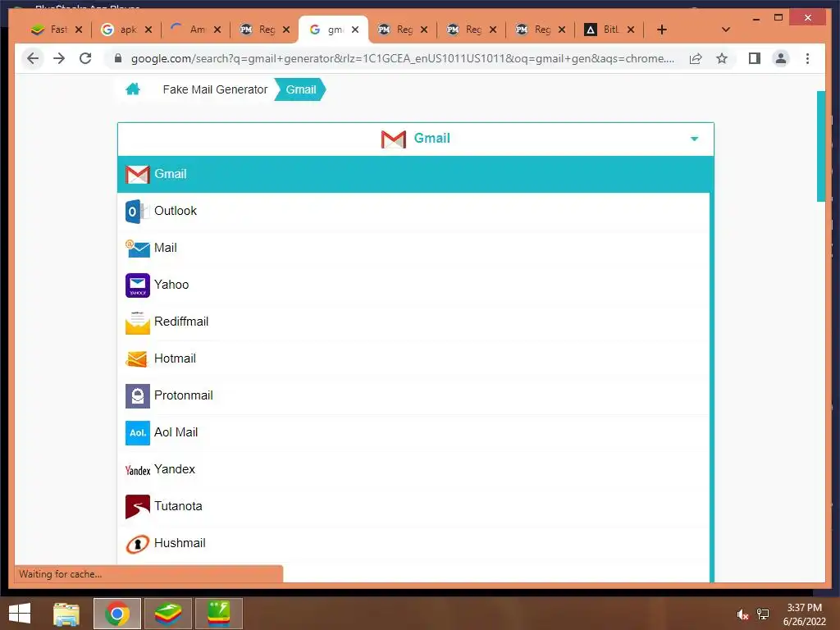Choose Yandex from the list
This screenshot has height=630, width=840.
pyautogui.click(x=413, y=470)
